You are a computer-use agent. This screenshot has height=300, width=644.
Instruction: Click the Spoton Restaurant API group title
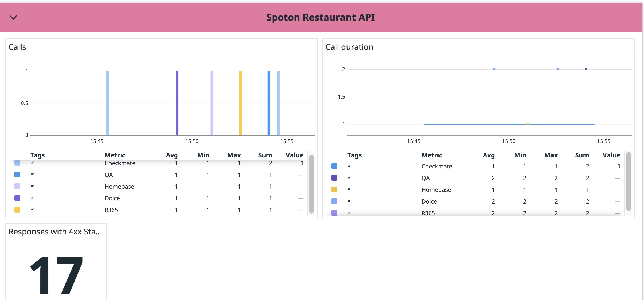coord(320,18)
